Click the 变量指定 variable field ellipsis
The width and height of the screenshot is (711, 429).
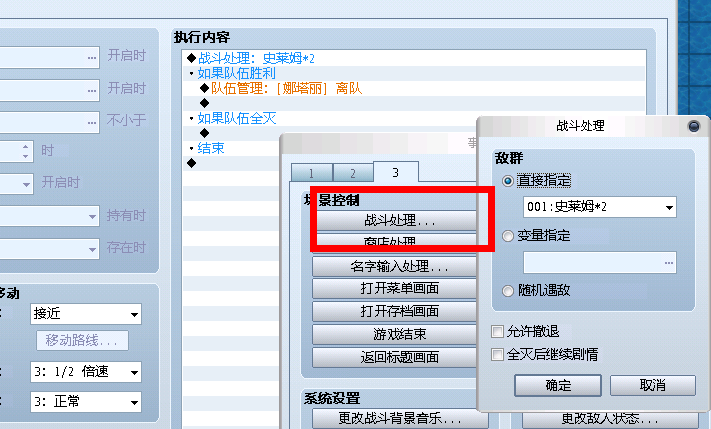point(669,263)
